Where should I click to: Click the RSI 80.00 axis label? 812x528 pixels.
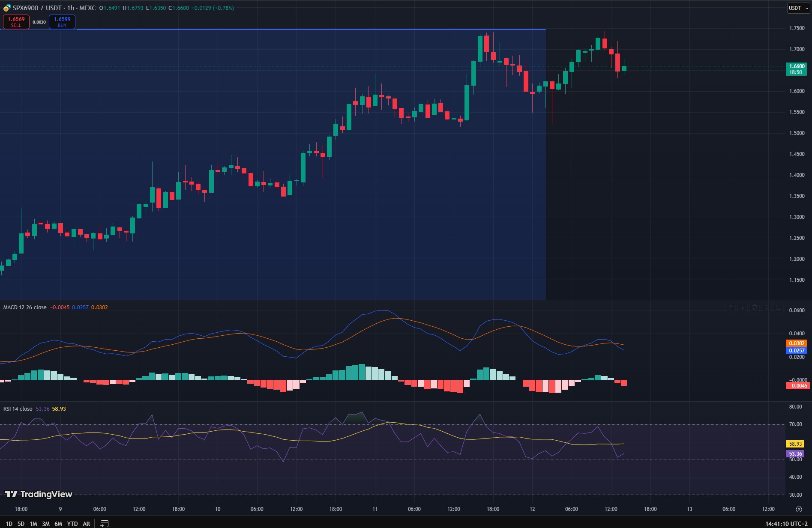(x=795, y=407)
